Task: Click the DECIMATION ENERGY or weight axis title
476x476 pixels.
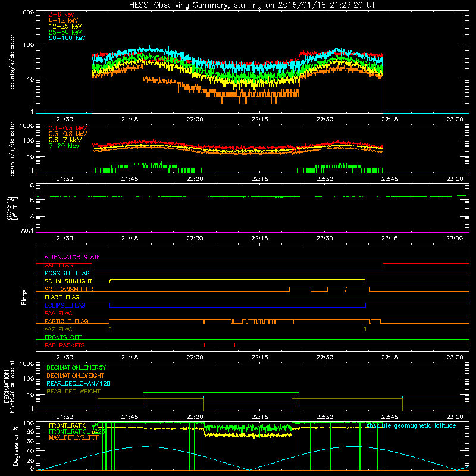Action: 9,386
